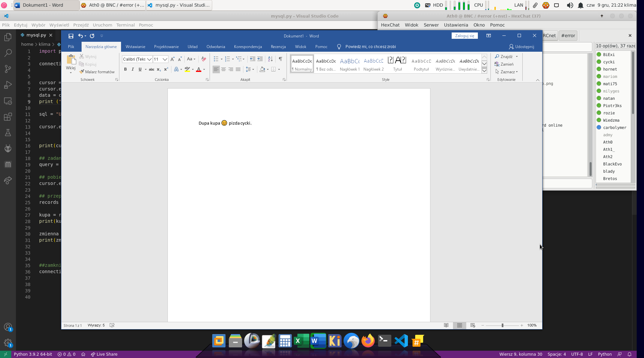Viewport: 644px width, 358px height.
Task: Click the Zaloguj się button
Action: (464, 35)
